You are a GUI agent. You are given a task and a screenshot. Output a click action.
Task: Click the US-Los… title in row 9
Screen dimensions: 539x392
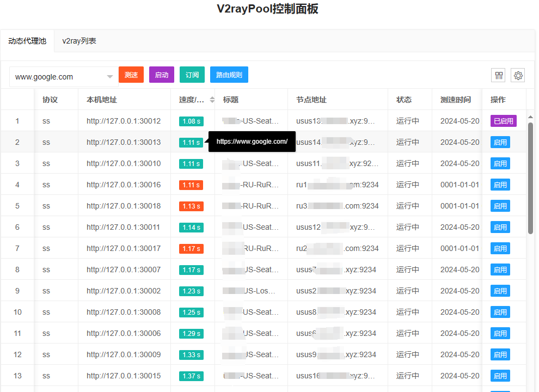click(260, 291)
